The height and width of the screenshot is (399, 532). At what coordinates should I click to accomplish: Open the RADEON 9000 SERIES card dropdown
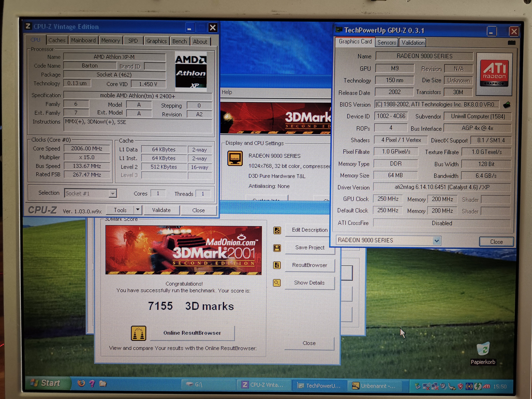point(437,241)
